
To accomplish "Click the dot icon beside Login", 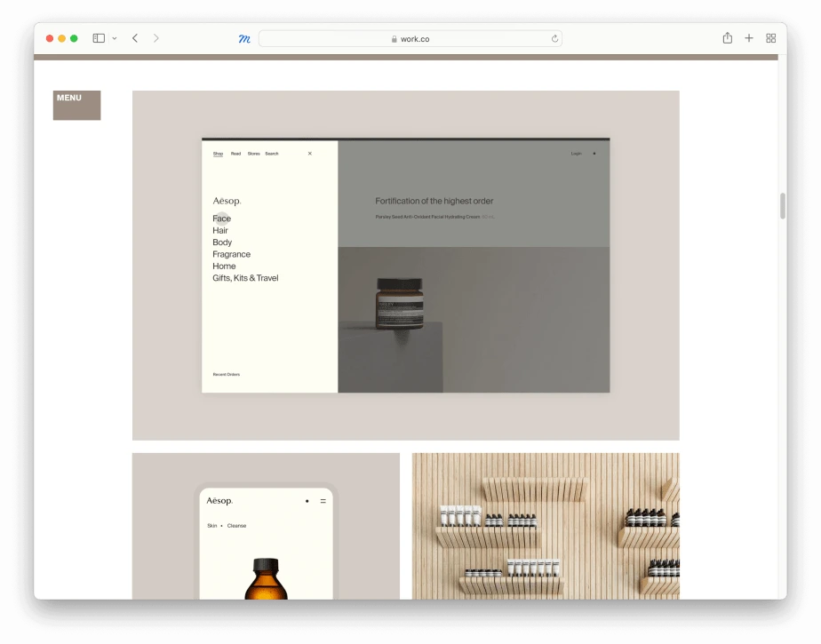I will coord(594,154).
